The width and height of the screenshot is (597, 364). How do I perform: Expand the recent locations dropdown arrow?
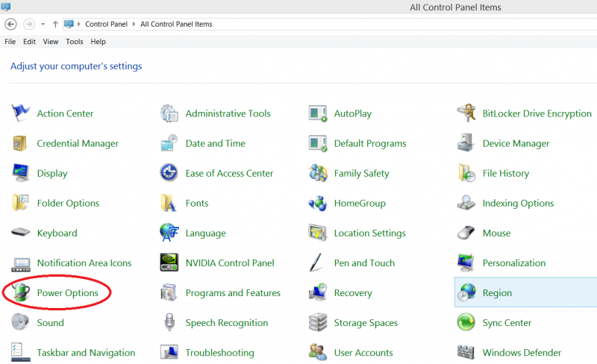(x=43, y=24)
